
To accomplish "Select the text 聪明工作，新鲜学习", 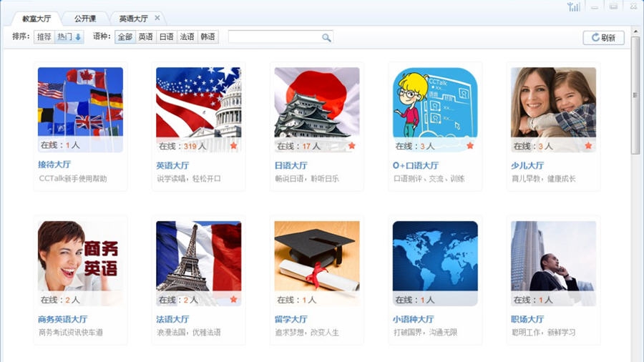I will (544, 332).
